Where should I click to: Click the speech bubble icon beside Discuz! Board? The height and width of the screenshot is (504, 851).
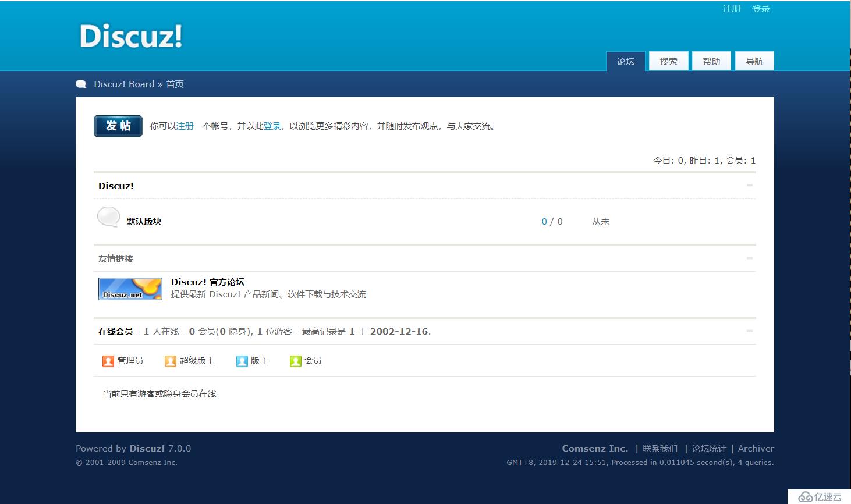tap(81, 84)
